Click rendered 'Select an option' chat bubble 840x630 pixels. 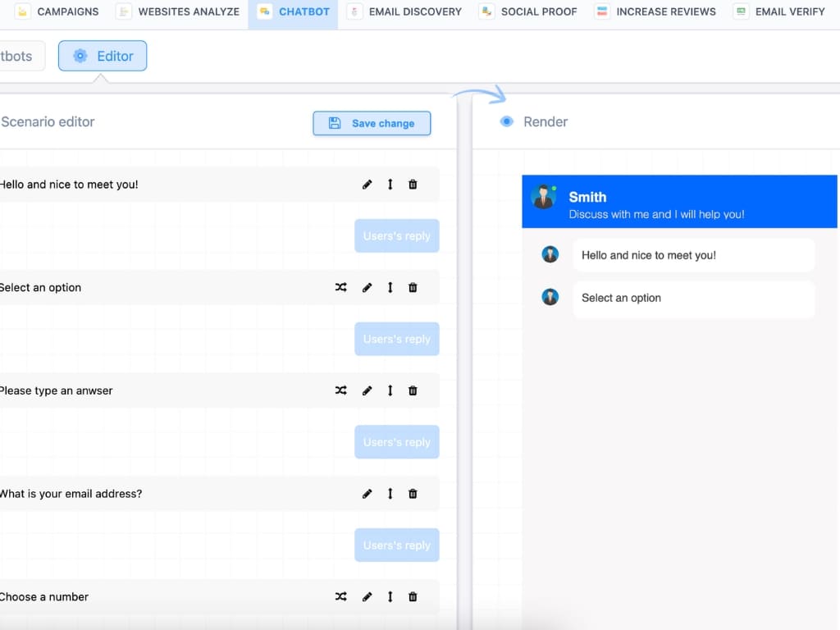(x=694, y=298)
